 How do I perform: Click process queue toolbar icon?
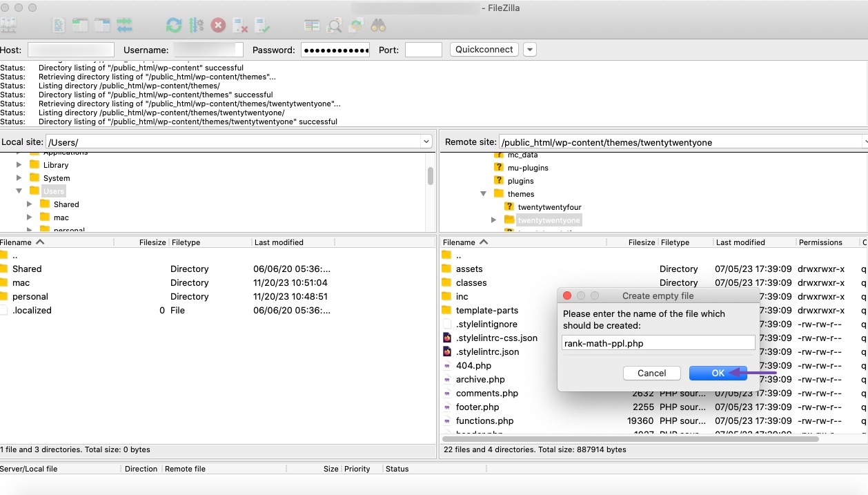coord(196,26)
